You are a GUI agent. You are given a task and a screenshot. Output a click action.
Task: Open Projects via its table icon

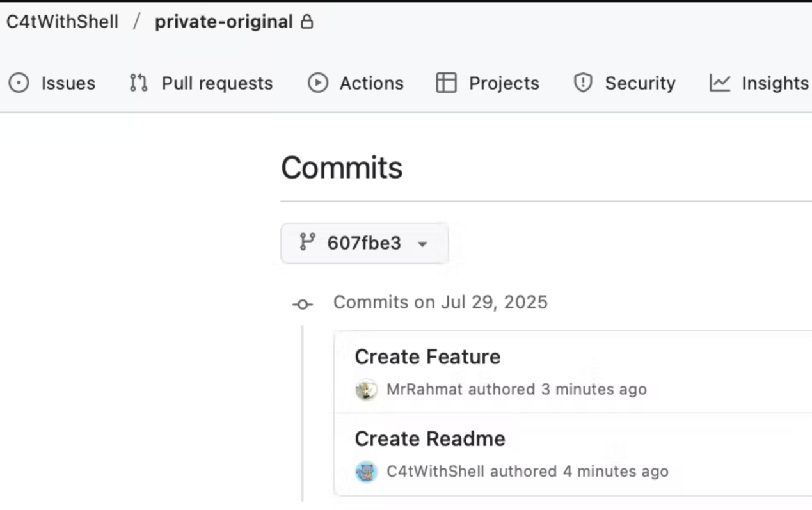click(x=447, y=83)
